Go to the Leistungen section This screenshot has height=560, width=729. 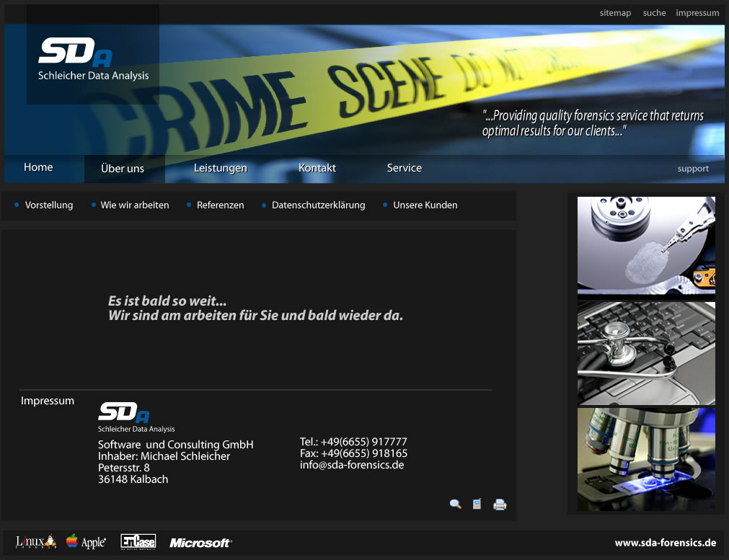pos(221,168)
